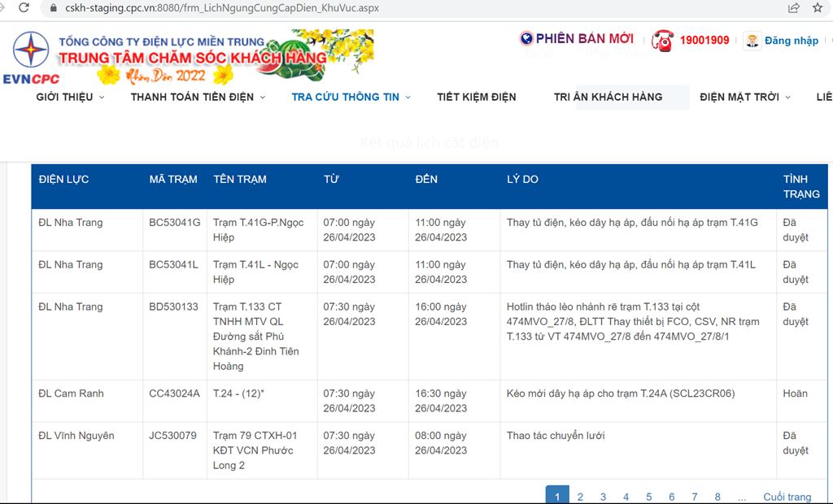Viewport: 833px width, 504px height.
Task: Jump to last page via Cuối trang
Action: (787, 497)
